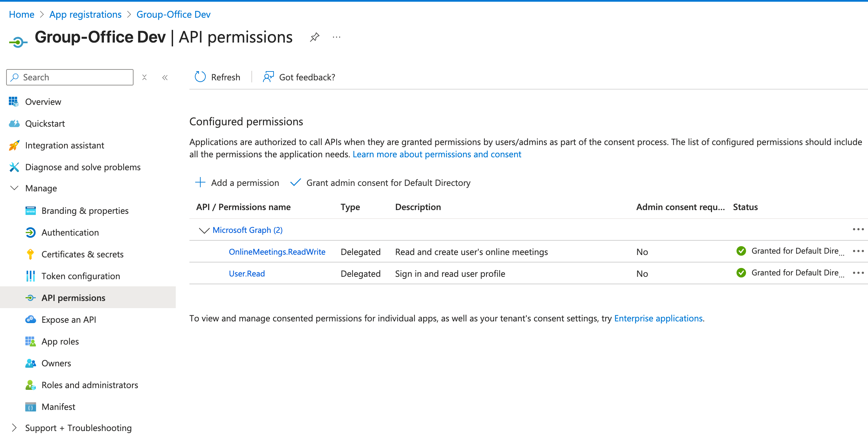Click the plus icon for Add a permission
Screen dimensions: 868x446
[200, 182]
